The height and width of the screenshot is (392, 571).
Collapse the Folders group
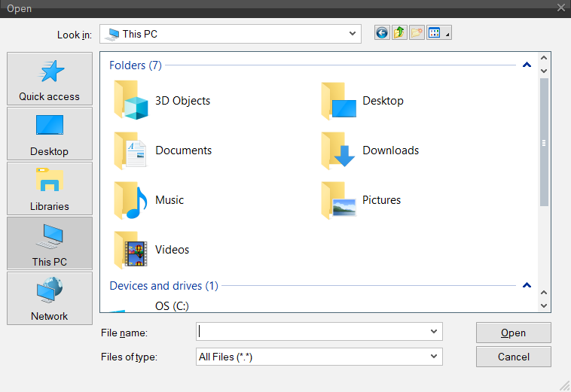[x=527, y=65]
